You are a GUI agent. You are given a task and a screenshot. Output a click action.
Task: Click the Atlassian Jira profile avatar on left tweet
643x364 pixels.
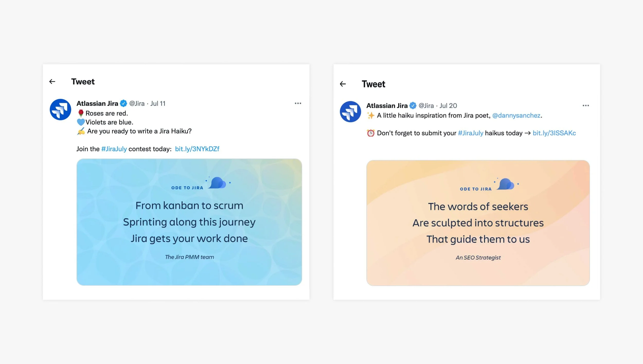click(x=60, y=109)
